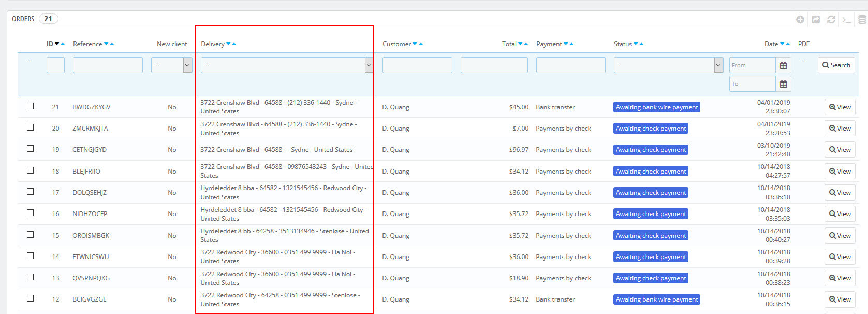Sort Payment column ascending arrow
This screenshot has width=868, height=314.
point(571,44)
